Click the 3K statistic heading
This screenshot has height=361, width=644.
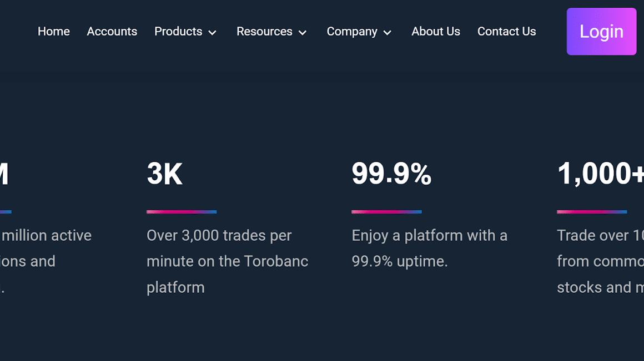[164, 174]
